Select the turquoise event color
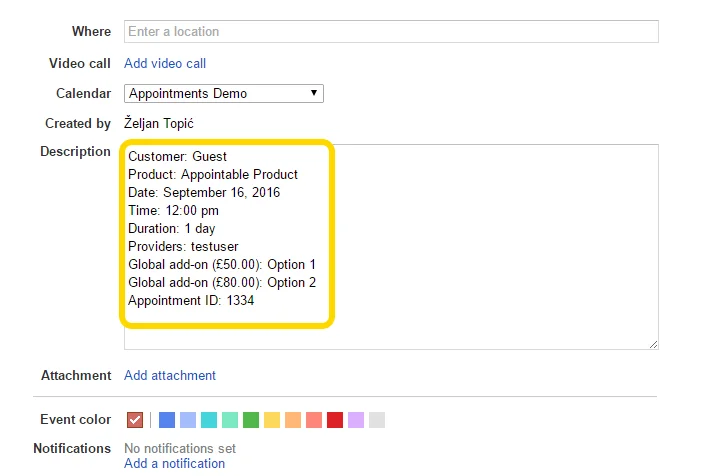 (209, 420)
